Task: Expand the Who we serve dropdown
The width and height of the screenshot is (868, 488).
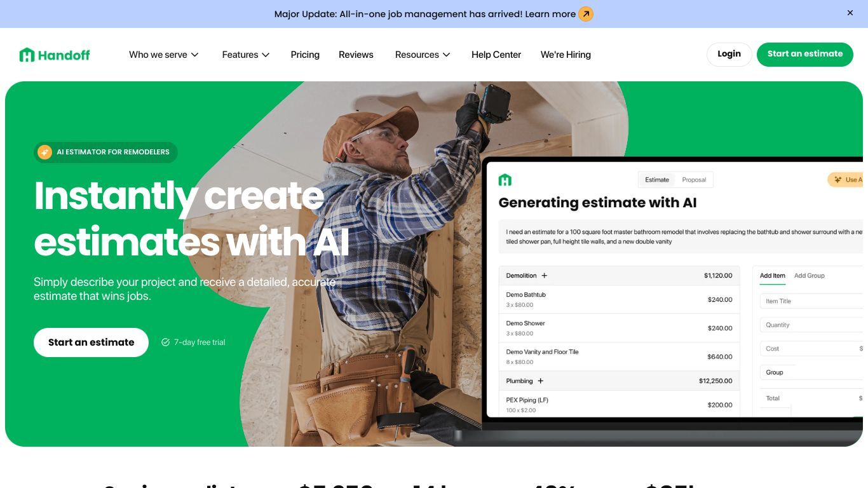Action: (164, 55)
